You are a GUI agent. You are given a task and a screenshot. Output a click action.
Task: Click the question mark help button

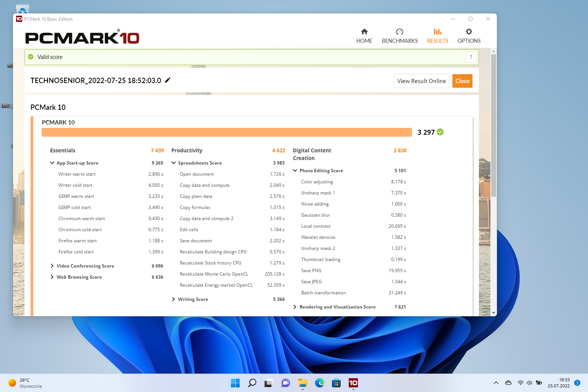[x=471, y=57]
